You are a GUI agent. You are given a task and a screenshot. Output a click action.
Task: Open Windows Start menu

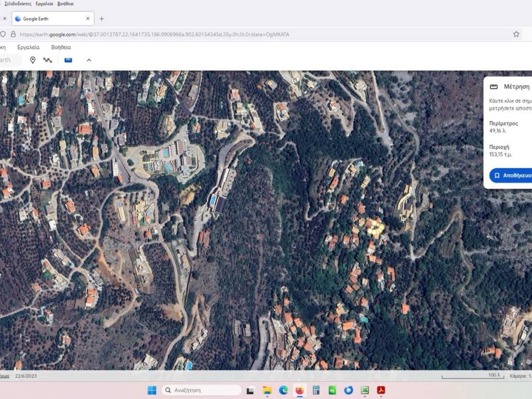pyautogui.click(x=152, y=390)
